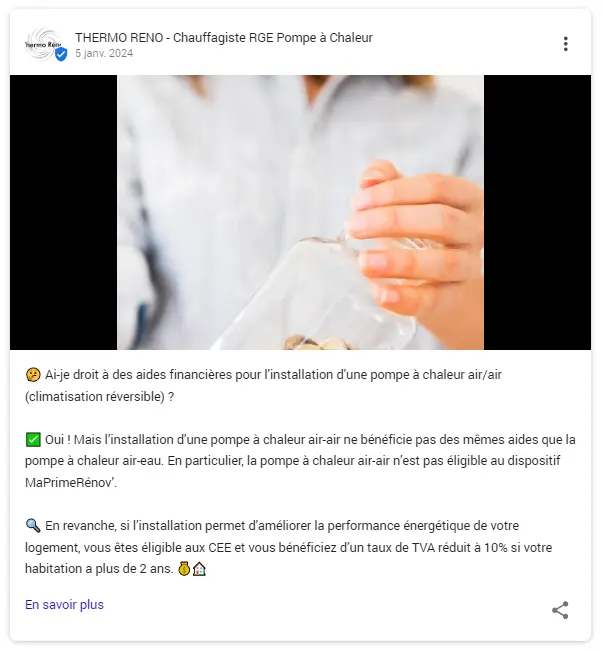Click the share icon below the post
This screenshot has height=651, width=603.
point(560,610)
